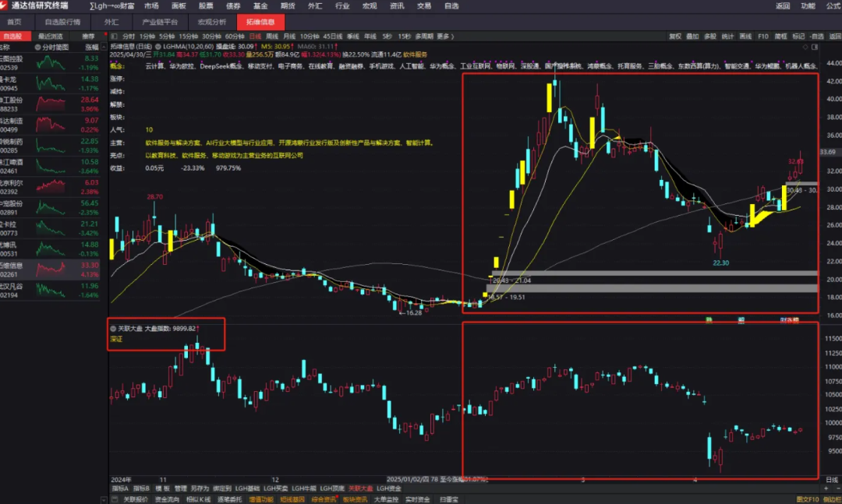Open the 股票 menu
Screen dimensions: 842x504
(206, 6)
